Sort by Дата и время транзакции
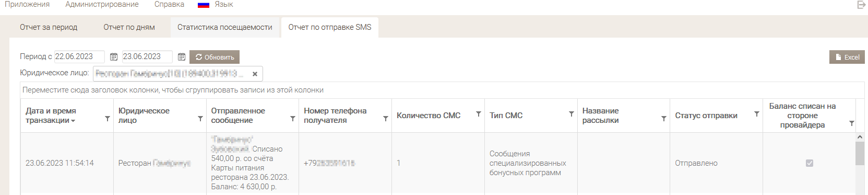Image resolution: width=868 pixels, height=195 pixels. pos(51,116)
